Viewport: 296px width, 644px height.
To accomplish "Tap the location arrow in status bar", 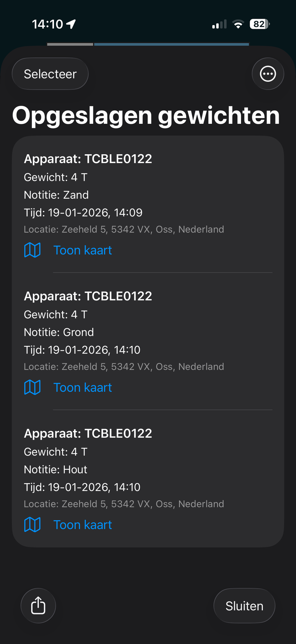I will tap(71, 24).
